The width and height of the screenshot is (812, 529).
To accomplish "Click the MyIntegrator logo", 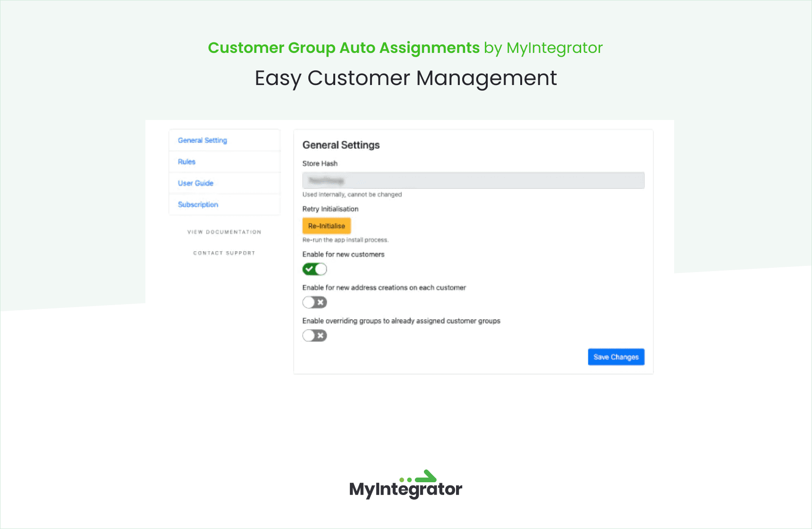I will [x=406, y=485].
